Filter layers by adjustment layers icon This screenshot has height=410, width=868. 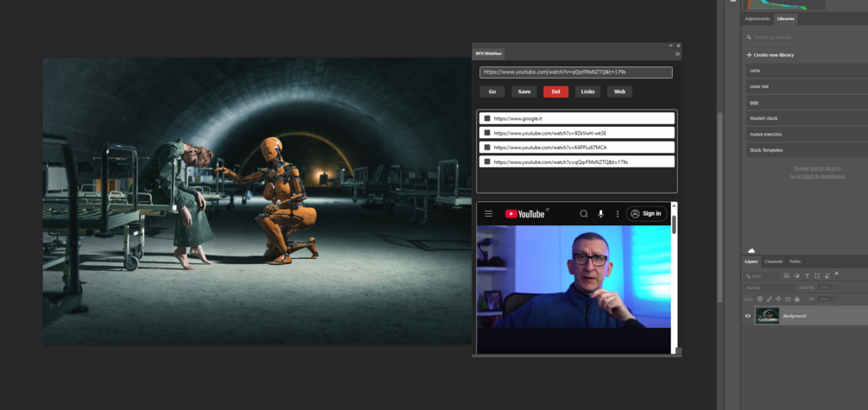coord(796,275)
